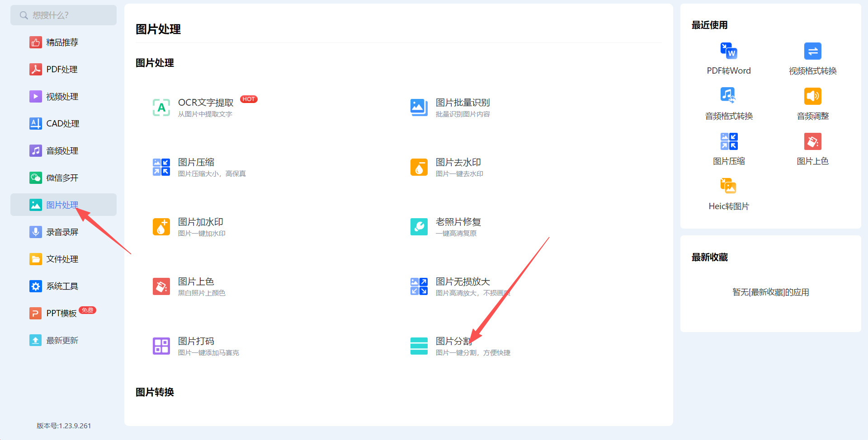
Task: Click the 图片打码 mosaic icon
Action: (161, 346)
